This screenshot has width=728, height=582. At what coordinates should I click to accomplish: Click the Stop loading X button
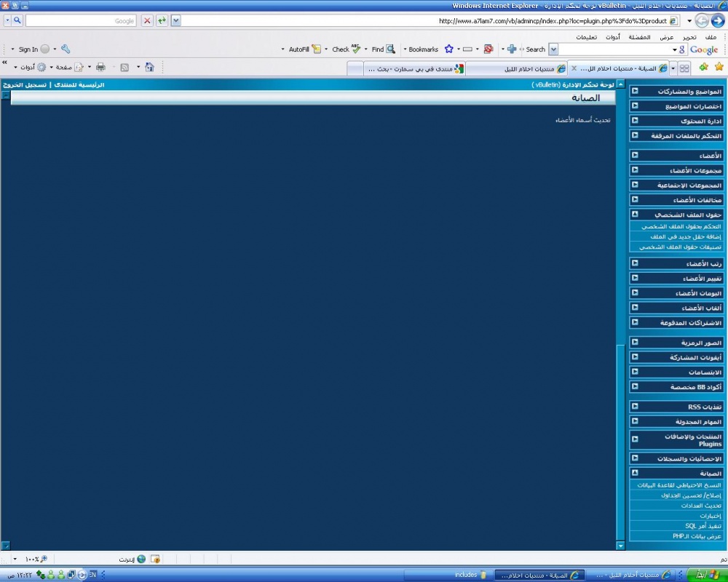point(147,21)
